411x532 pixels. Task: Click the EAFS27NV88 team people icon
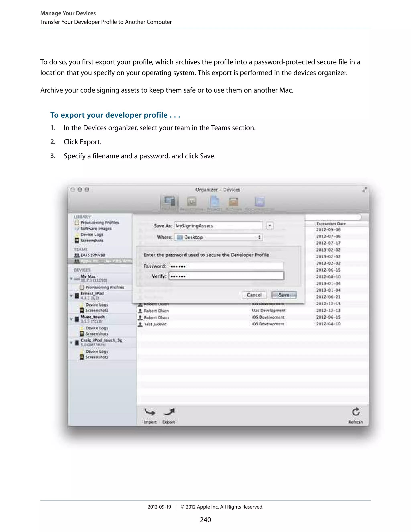[x=77, y=255]
